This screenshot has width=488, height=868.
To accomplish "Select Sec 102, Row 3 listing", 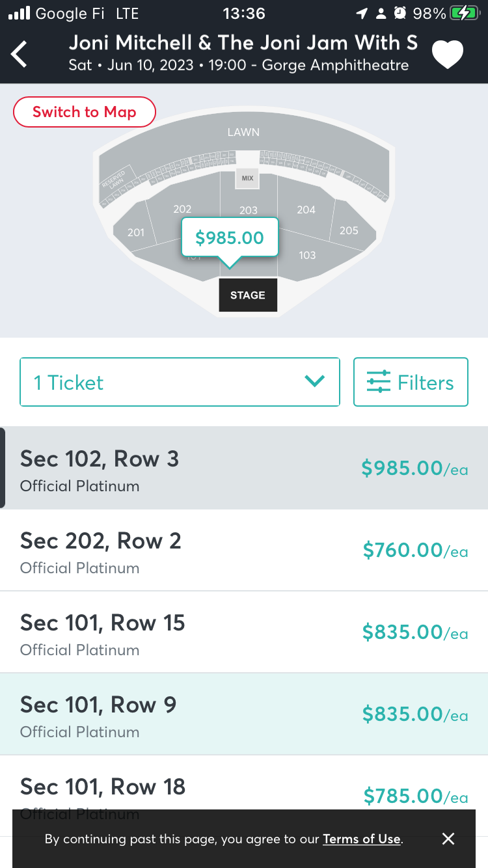I will 244,468.
